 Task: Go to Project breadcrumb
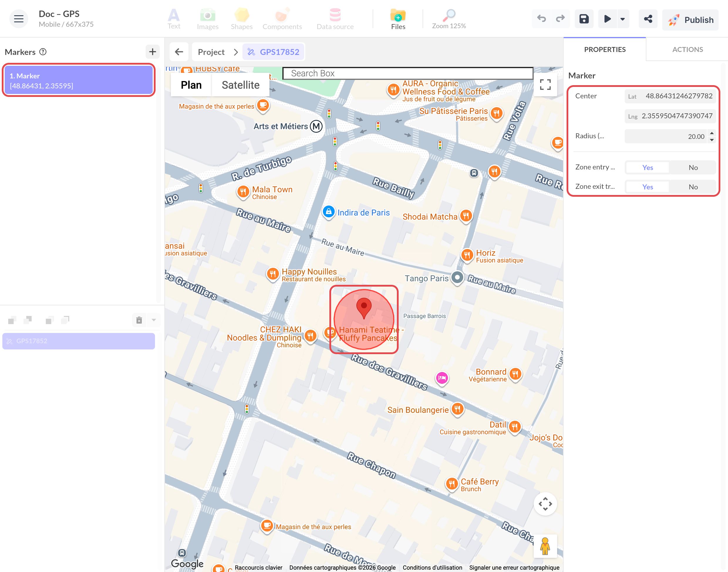(211, 52)
